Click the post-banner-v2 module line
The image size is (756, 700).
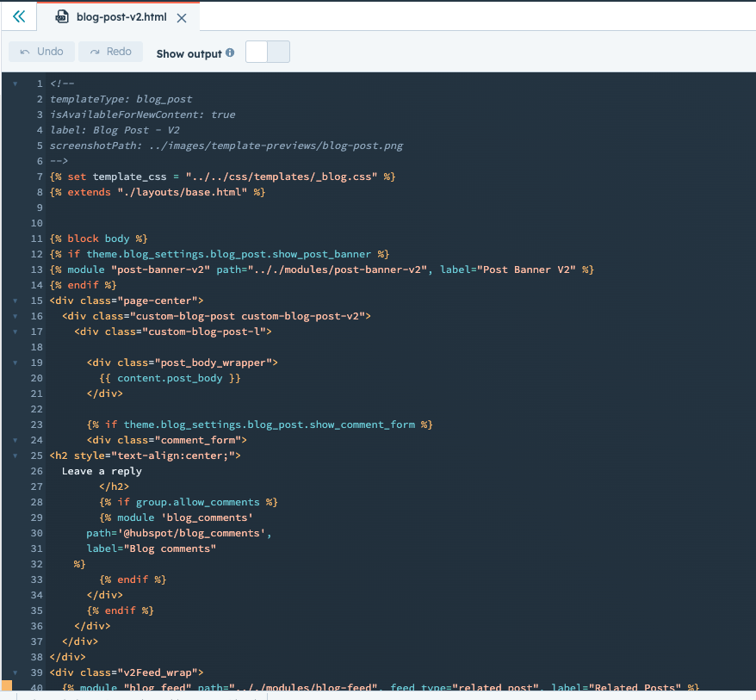click(321, 269)
